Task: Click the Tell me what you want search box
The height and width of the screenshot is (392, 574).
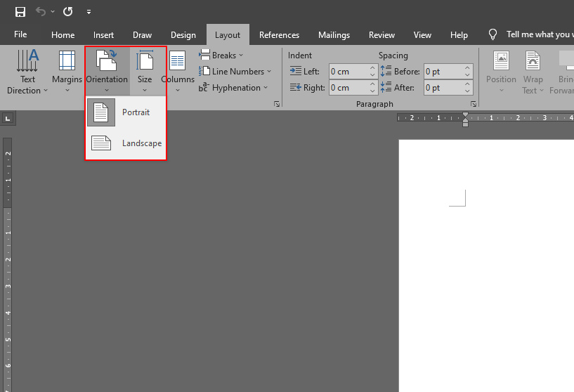Action: click(540, 34)
